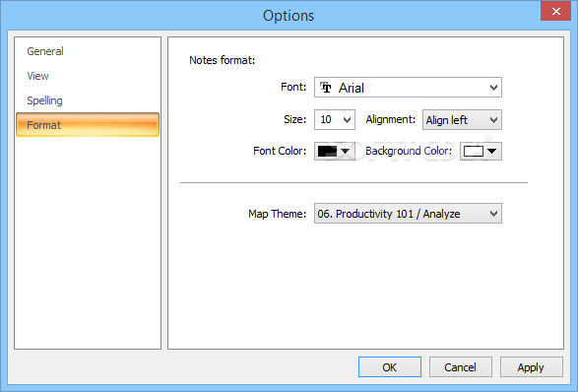Confirm changes with the OK button
Image resolution: width=578 pixels, height=392 pixels.
click(x=390, y=367)
